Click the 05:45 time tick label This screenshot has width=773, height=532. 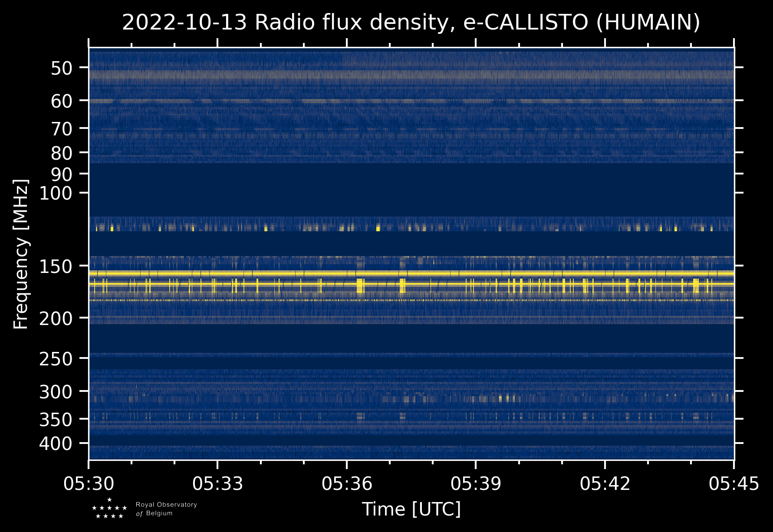tap(734, 483)
